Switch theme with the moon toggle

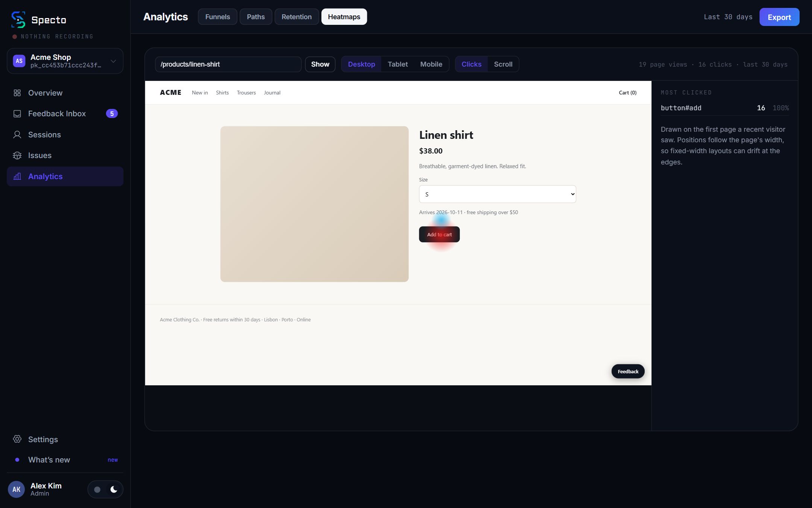pos(114,489)
